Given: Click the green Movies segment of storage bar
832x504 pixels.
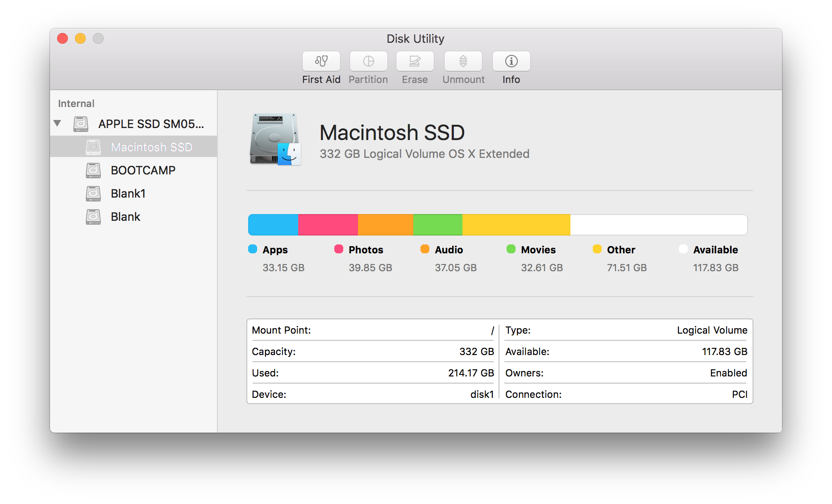Looking at the screenshot, I should (x=438, y=225).
